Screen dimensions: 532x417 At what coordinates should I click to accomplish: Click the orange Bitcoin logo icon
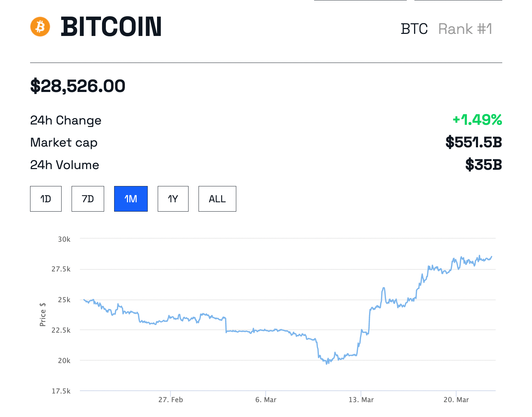[x=40, y=27]
